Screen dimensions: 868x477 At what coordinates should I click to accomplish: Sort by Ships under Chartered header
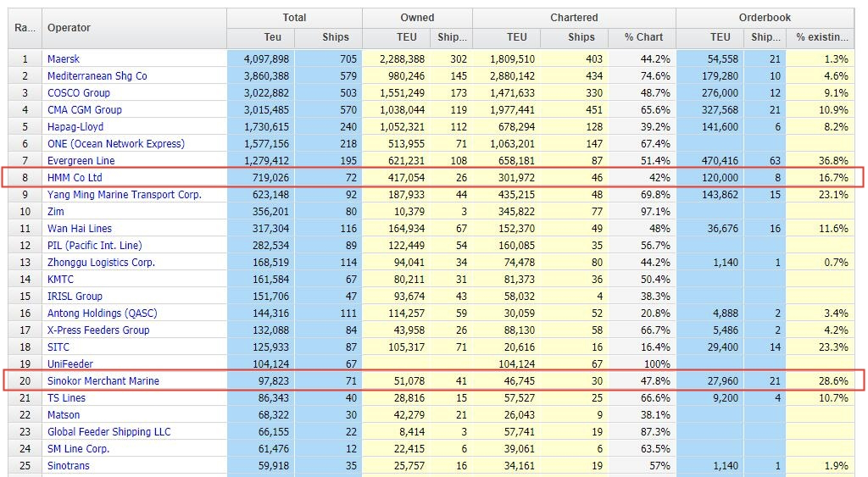tap(581, 37)
